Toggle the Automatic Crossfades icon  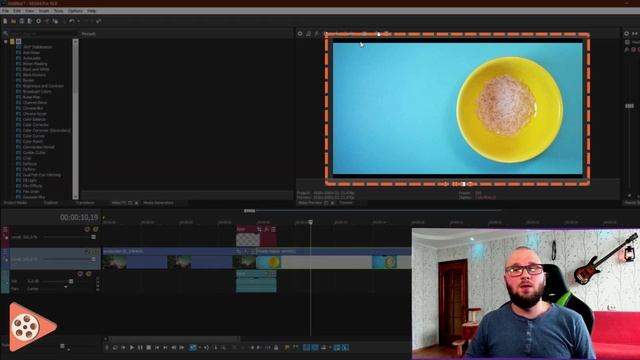pyautogui.click(x=315, y=348)
